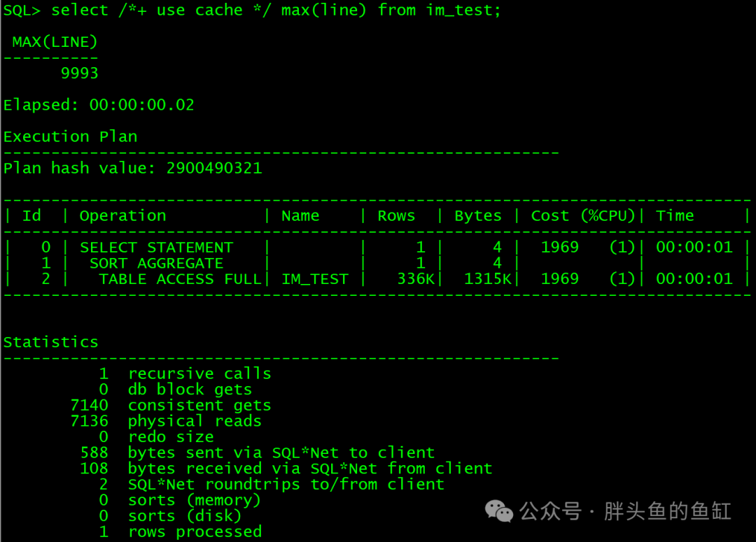756x542 pixels.
Task: Click the physical reads label
Action: click(x=195, y=421)
